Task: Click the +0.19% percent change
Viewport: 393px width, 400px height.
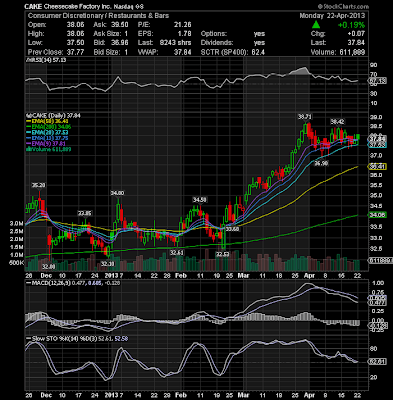Action: [x=351, y=25]
